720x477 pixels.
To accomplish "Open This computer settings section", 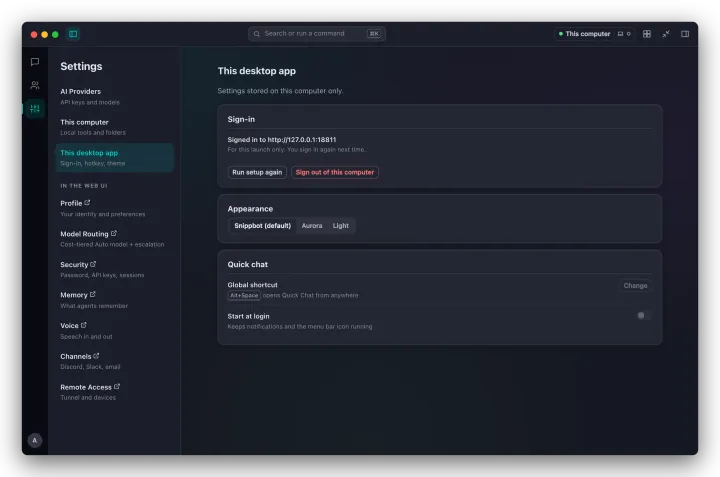I will tap(114, 127).
